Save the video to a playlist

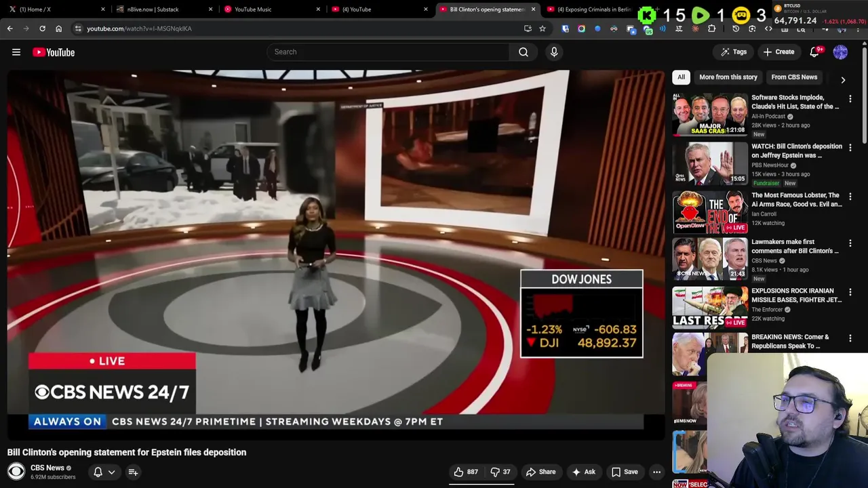pos(625,472)
